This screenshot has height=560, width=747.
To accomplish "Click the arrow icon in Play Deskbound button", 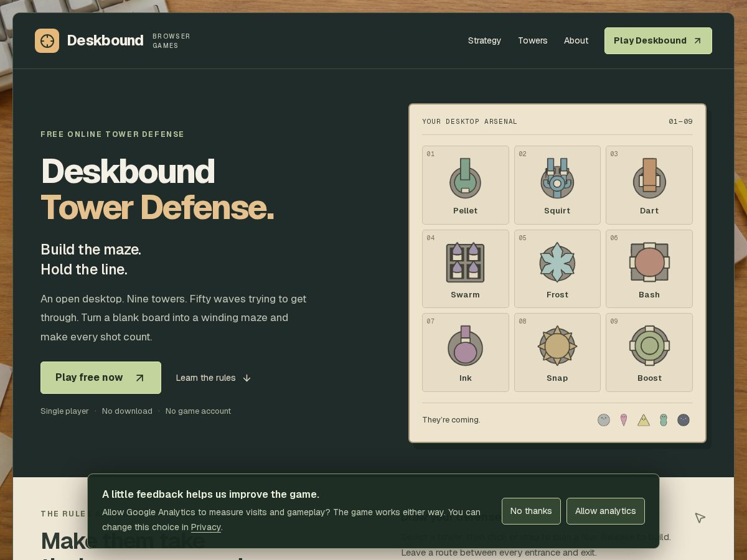I will 697,41.
